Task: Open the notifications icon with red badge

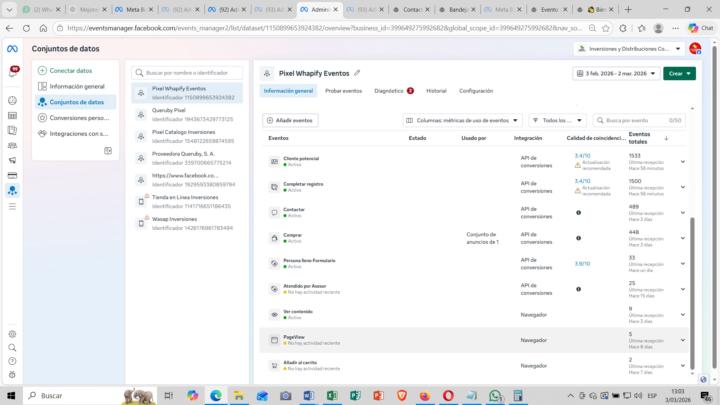Action: [x=13, y=72]
